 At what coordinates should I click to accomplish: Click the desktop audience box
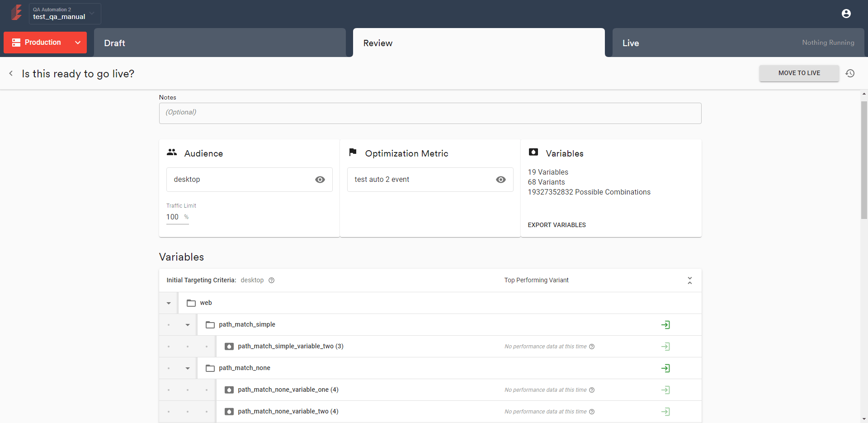tap(249, 180)
